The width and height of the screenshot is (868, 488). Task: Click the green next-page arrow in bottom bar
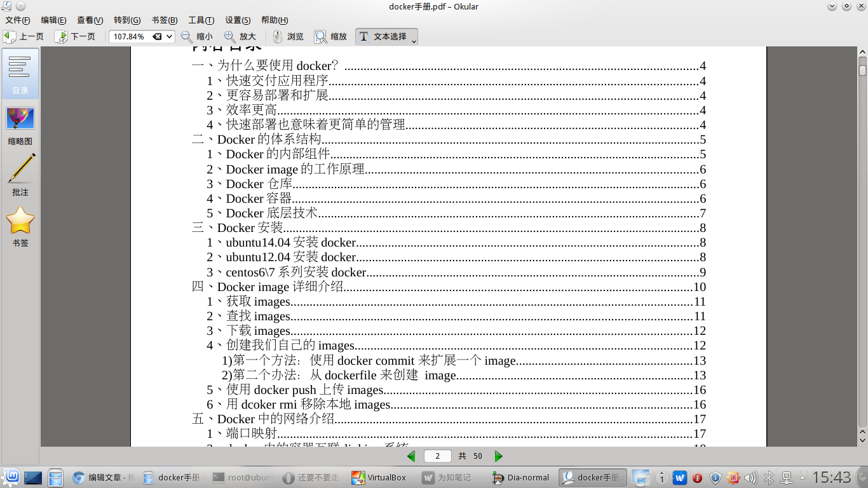(499, 456)
